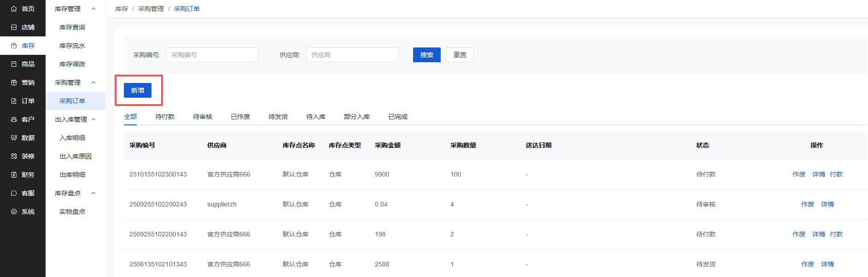Open 出入库原因 submenu item

(76, 156)
